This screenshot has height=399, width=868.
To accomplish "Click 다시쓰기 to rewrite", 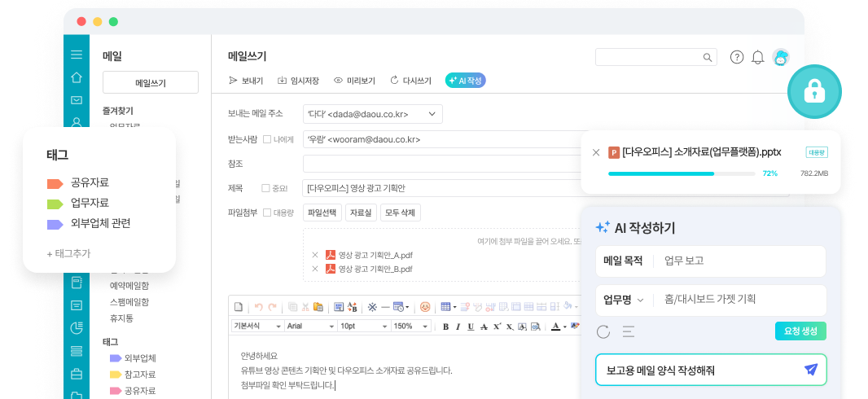I will tap(410, 81).
